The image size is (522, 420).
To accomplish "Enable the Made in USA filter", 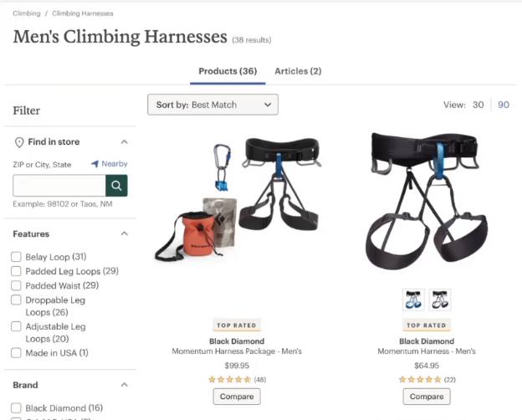I will pyautogui.click(x=16, y=353).
